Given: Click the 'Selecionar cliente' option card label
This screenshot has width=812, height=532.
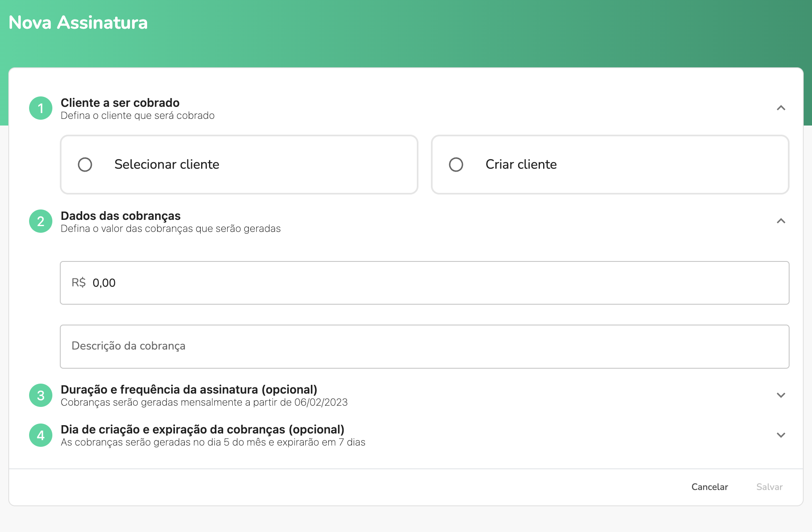Looking at the screenshot, I should point(167,165).
